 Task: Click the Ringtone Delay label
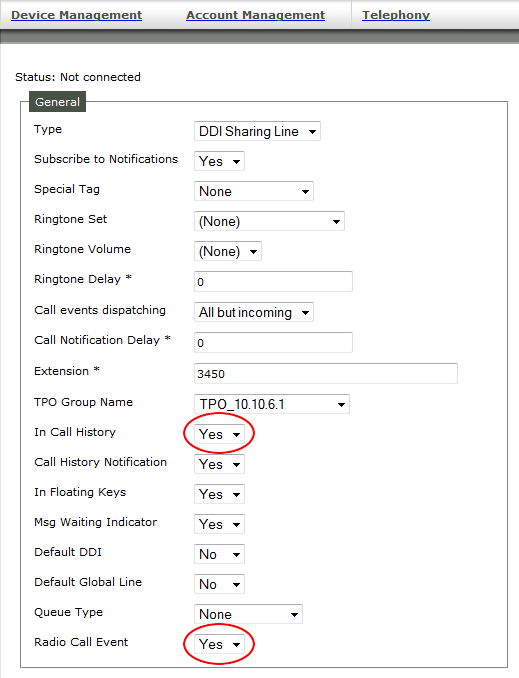click(x=83, y=279)
